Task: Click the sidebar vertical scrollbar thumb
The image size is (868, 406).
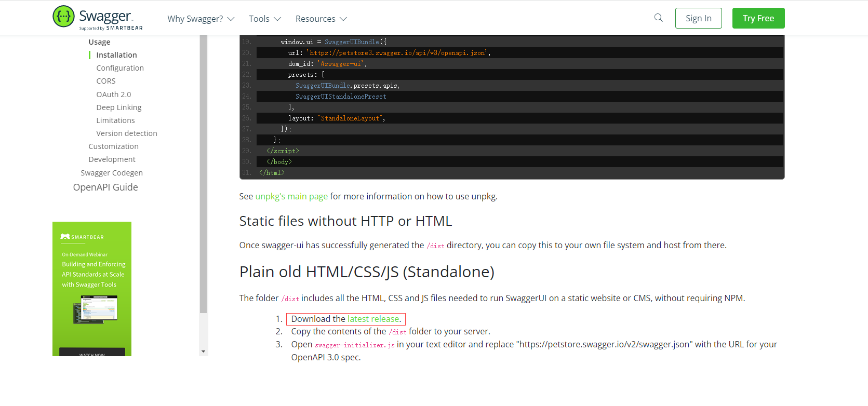Action: click(x=203, y=174)
